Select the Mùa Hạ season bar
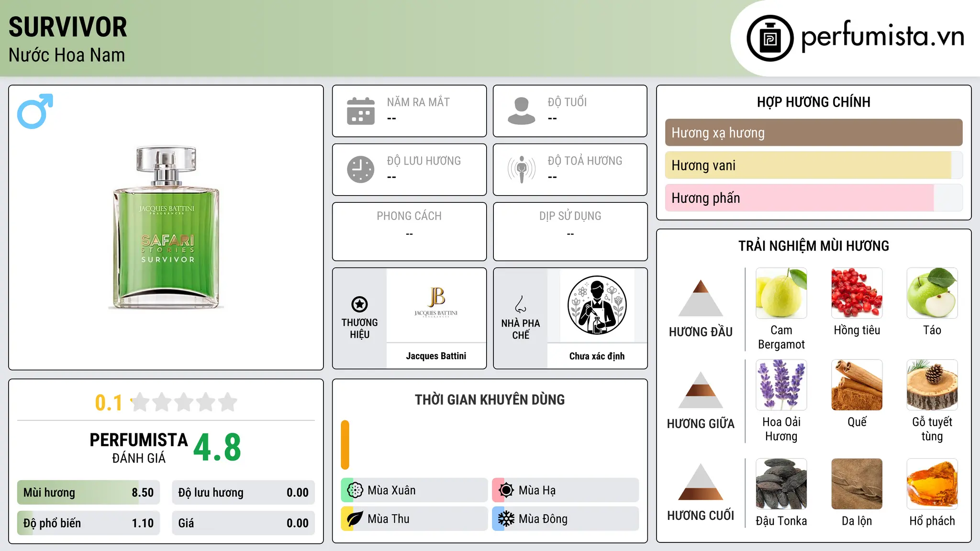This screenshot has height=551, width=980. click(565, 490)
